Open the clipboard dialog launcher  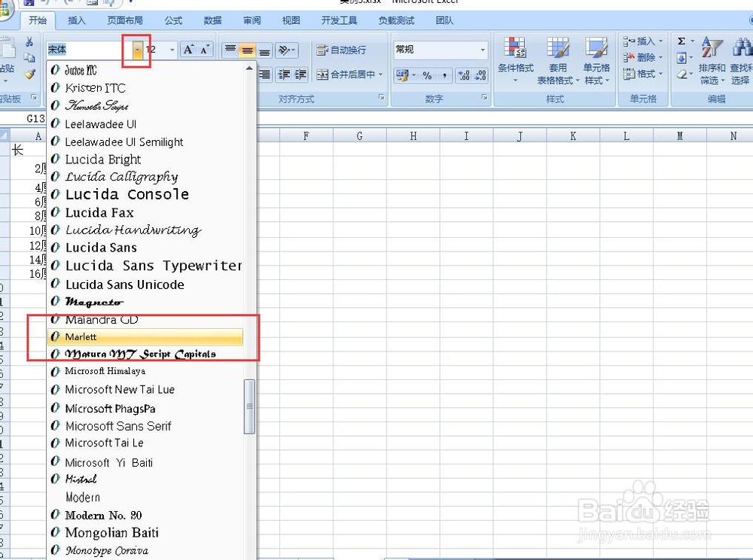pos(34,97)
